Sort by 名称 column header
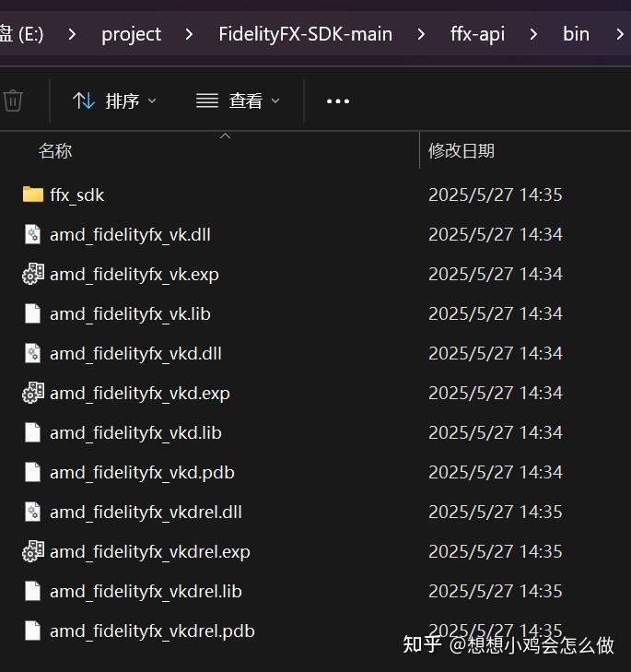The width and height of the screenshot is (631, 672). point(55,151)
